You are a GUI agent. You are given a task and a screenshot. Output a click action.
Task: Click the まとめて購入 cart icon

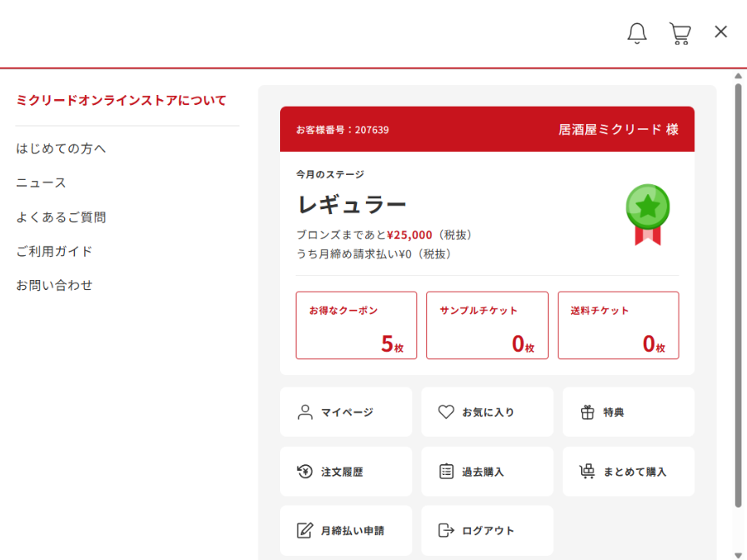click(x=587, y=472)
